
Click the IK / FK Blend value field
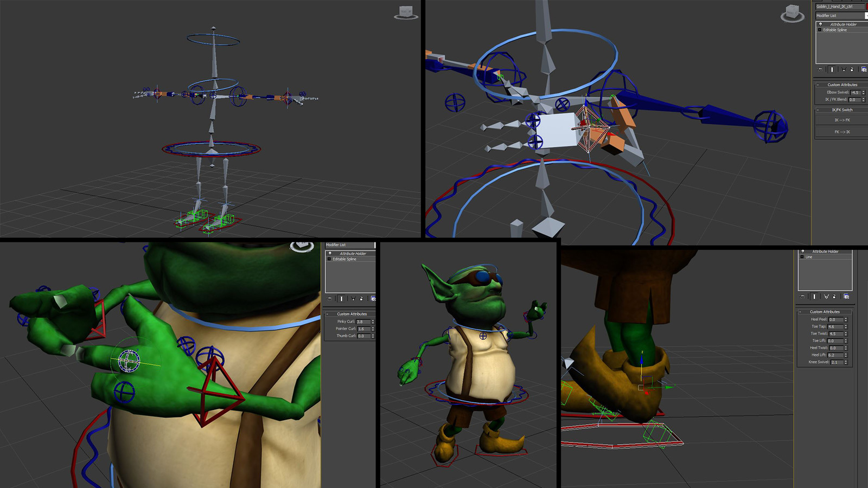pyautogui.click(x=855, y=100)
